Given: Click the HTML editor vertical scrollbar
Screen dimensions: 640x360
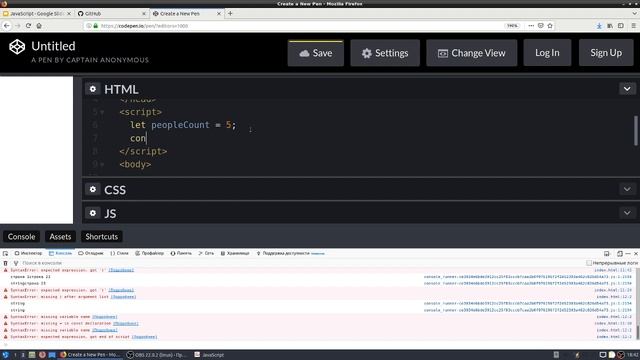Looking at the screenshot, I should 636,131.
